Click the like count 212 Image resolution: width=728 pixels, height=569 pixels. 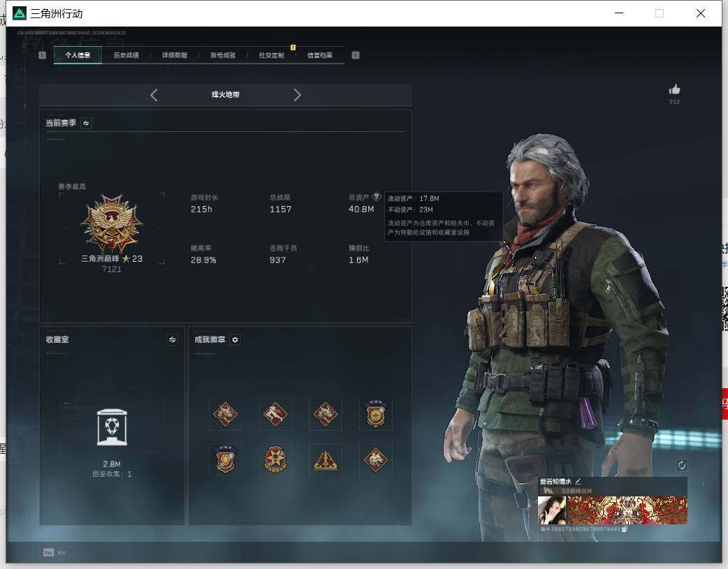pos(675,102)
